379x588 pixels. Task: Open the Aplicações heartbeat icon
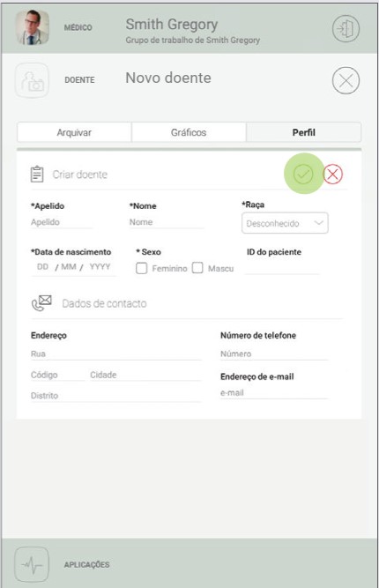pos(32,564)
